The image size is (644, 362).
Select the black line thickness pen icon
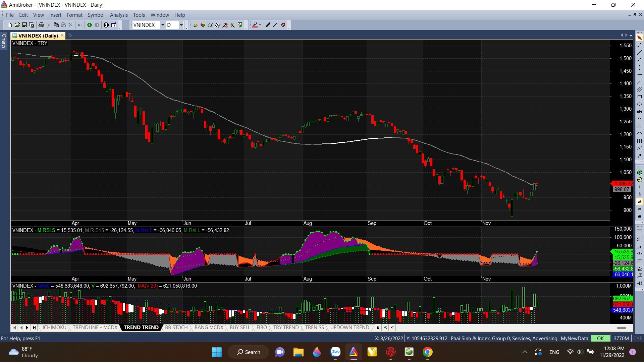click(x=268, y=25)
